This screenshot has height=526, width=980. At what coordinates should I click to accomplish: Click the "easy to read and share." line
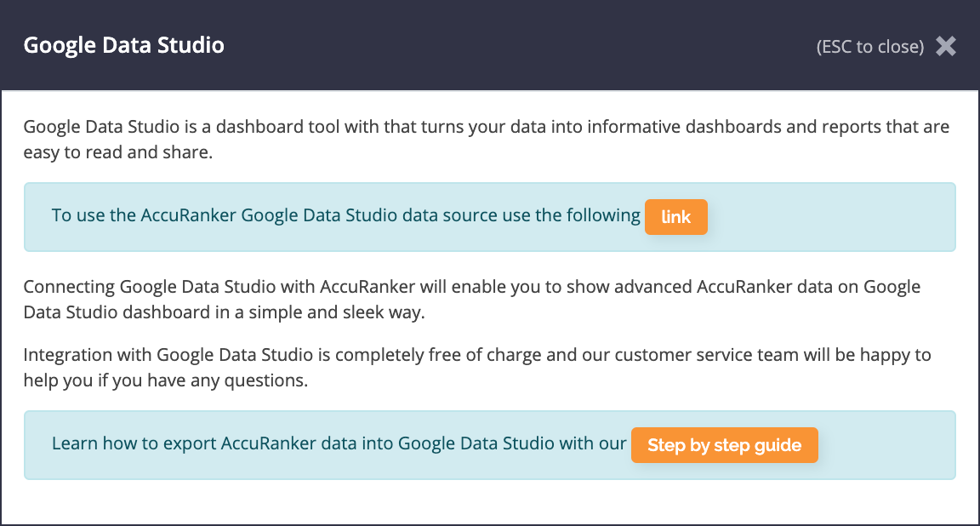[x=107, y=153]
